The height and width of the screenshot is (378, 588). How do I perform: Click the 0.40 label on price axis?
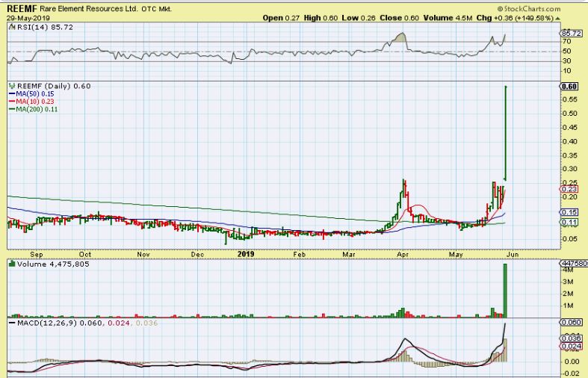(x=569, y=141)
